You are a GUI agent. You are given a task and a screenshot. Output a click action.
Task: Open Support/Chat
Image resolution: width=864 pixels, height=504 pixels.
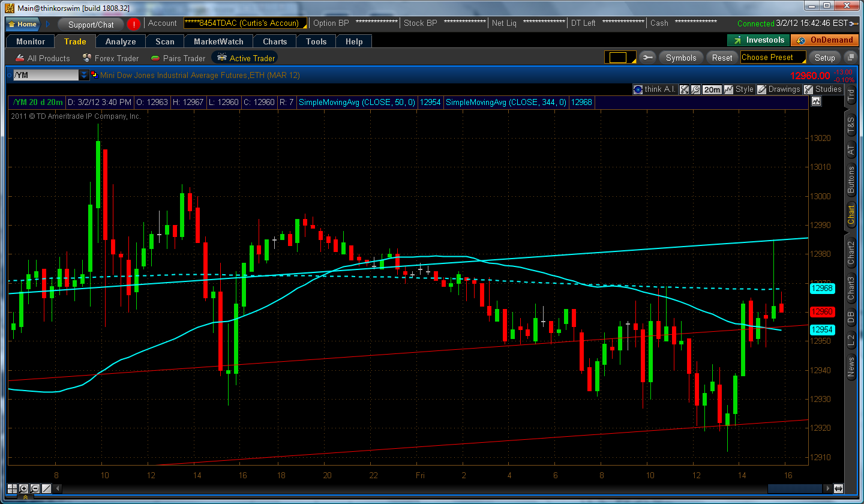91,25
